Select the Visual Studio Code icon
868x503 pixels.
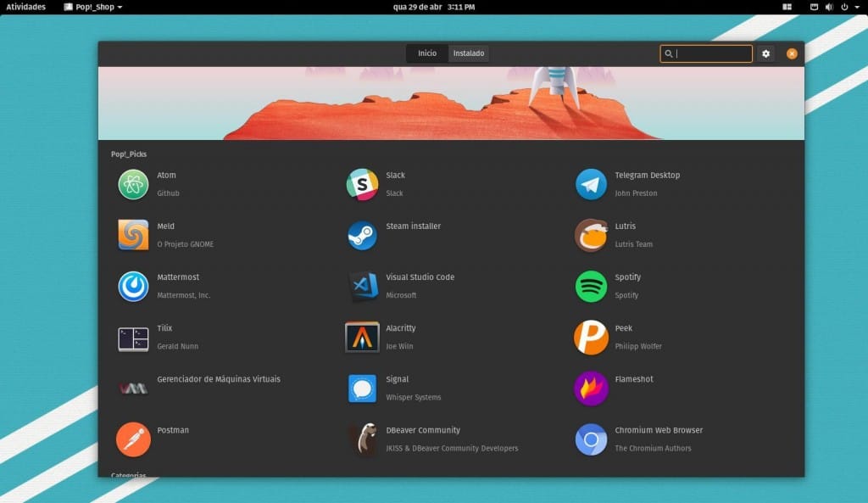(x=361, y=285)
